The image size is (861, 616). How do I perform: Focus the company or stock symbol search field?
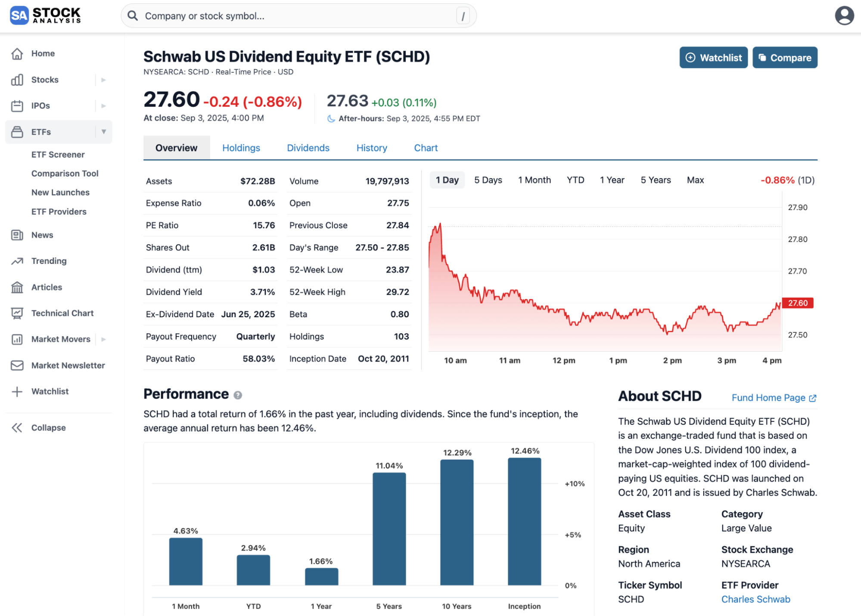[x=298, y=16]
